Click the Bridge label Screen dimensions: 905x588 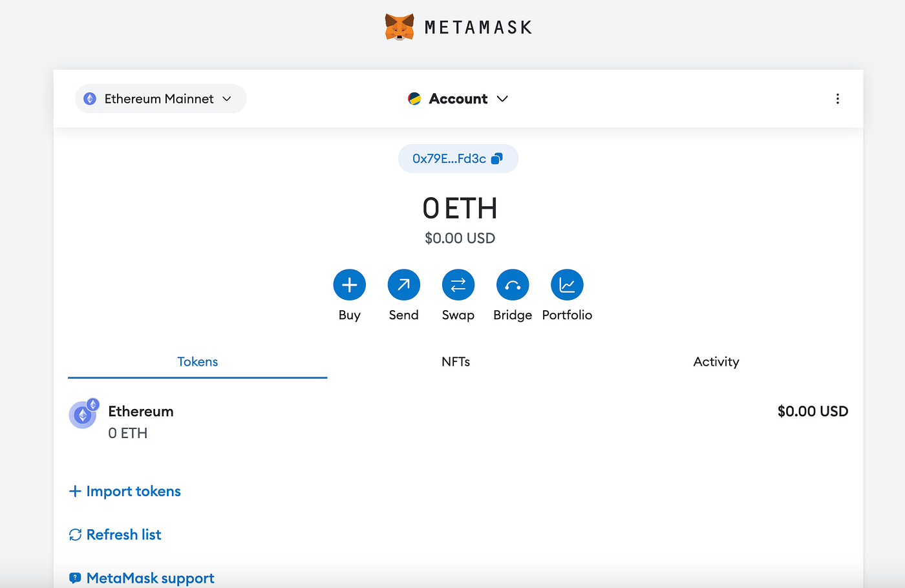[x=513, y=315]
